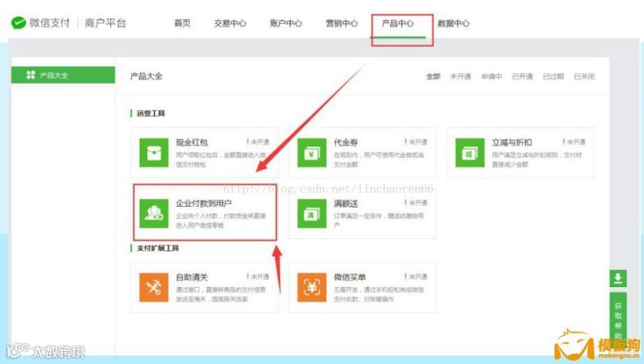This screenshot has height=364, width=644.
Task: Open the 现金红包 product title
Action: coord(192,143)
